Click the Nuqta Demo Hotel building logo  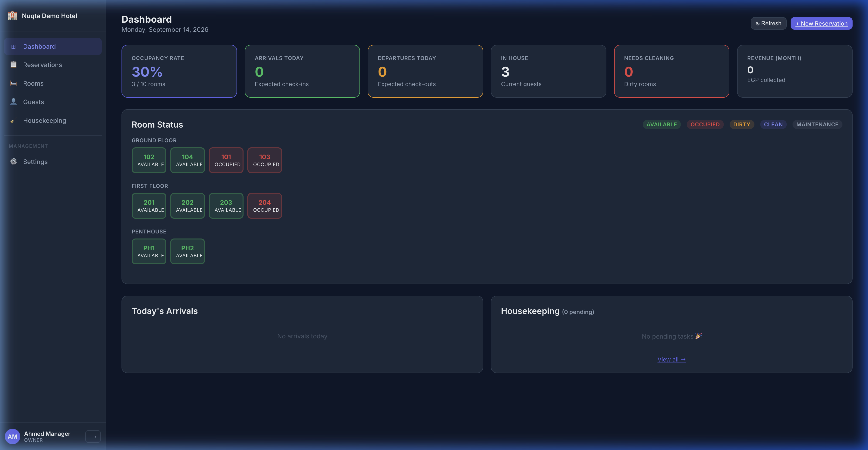[13, 16]
